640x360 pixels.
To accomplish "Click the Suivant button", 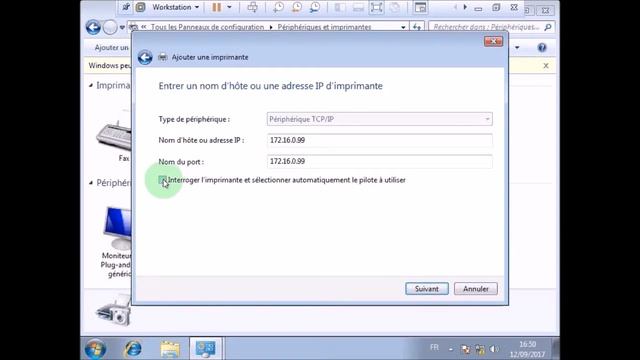I will point(427,289).
